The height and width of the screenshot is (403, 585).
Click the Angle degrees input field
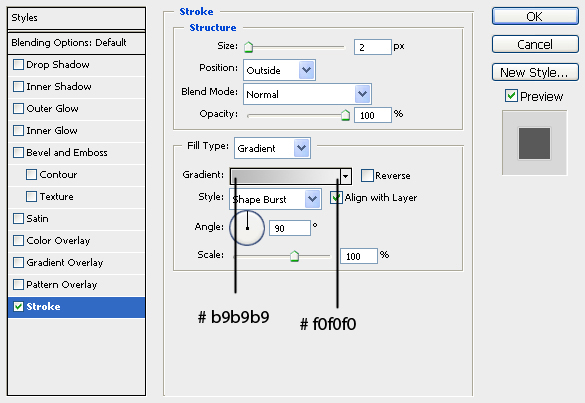coord(290,228)
